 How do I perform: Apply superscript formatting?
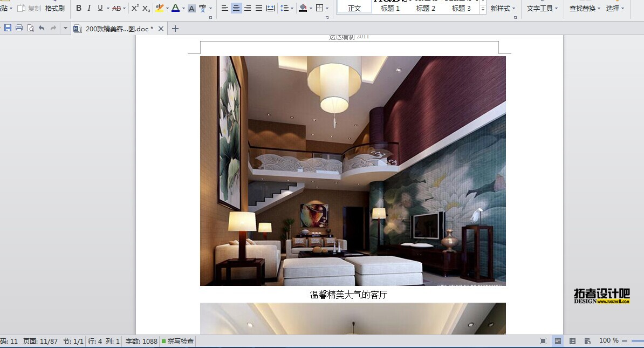[135, 8]
